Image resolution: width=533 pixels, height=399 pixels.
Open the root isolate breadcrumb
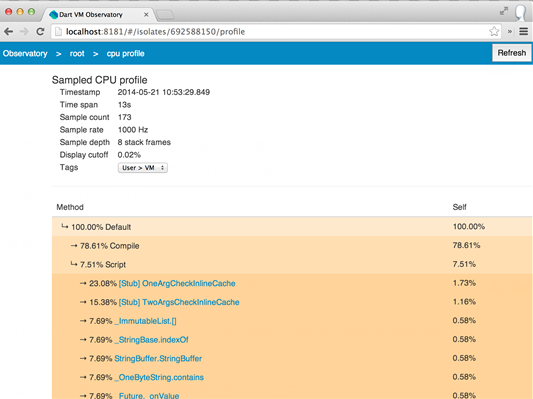pos(77,54)
